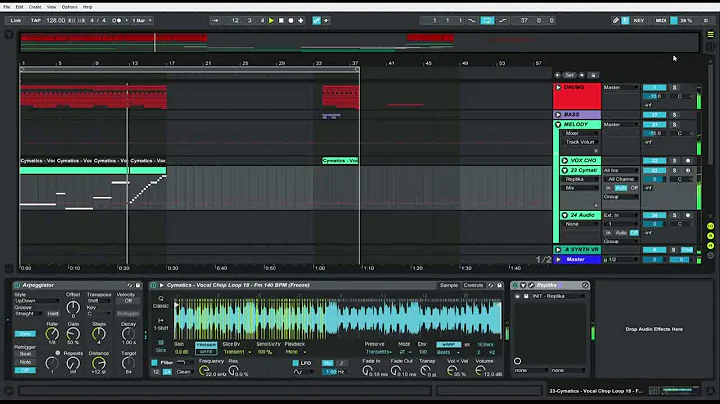The width and height of the screenshot is (720, 404).
Task: Fold the 24 Audio track
Action: (565, 215)
